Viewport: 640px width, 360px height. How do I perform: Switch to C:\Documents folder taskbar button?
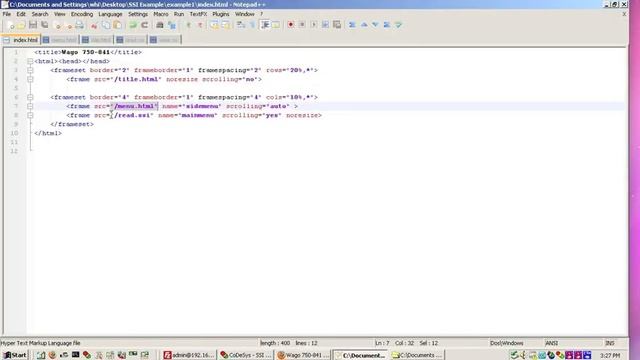417,355
